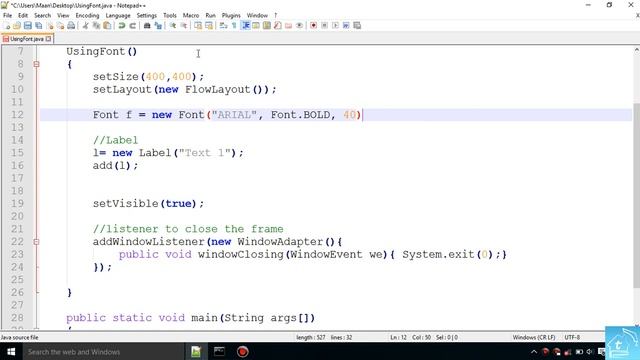This screenshot has height=360, width=640.
Task: Open the Settings menu
Action: pyautogui.click(x=147, y=16)
